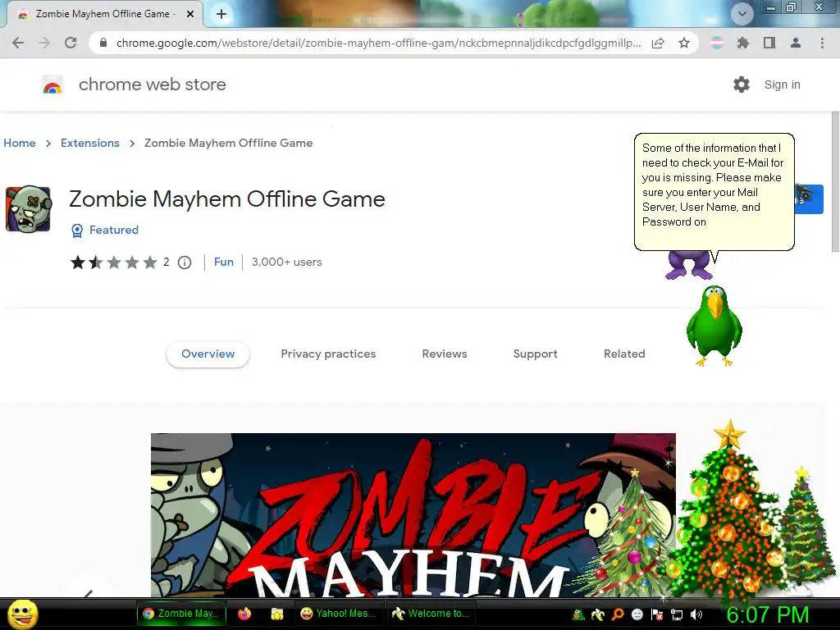
Task: Click the Zombie Mayhem banner screenshot
Action: coord(413,515)
